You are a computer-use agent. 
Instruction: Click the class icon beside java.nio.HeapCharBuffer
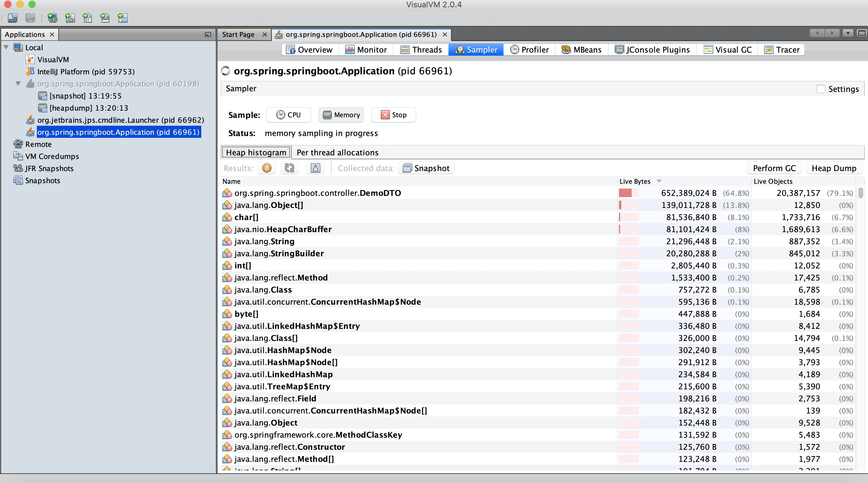pyautogui.click(x=227, y=229)
